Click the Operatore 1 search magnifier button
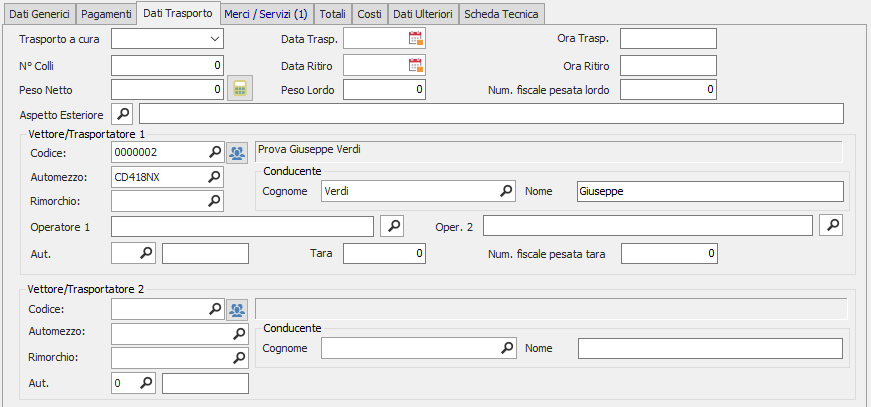 [393, 226]
